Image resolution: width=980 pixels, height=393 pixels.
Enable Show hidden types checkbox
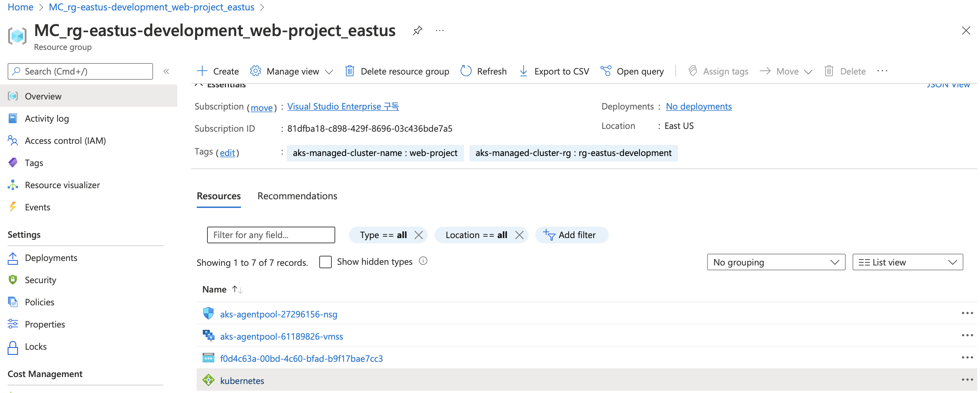pyautogui.click(x=325, y=262)
